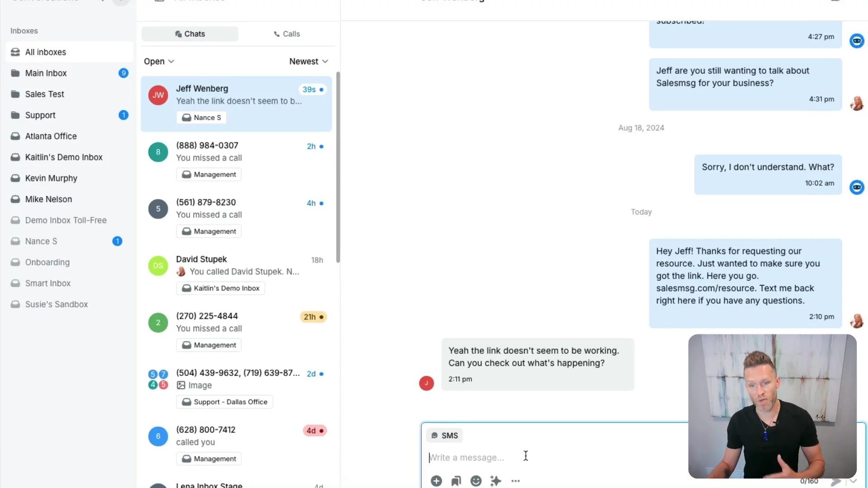Open the emoji picker icon
This screenshot has height=488, width=868.
coord(476,481)
